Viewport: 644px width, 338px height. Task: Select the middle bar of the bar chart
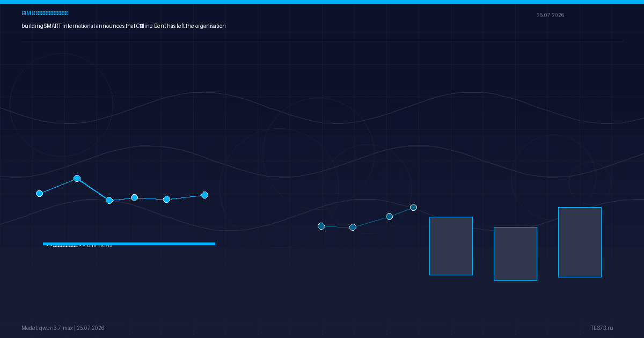click(515, 253)
